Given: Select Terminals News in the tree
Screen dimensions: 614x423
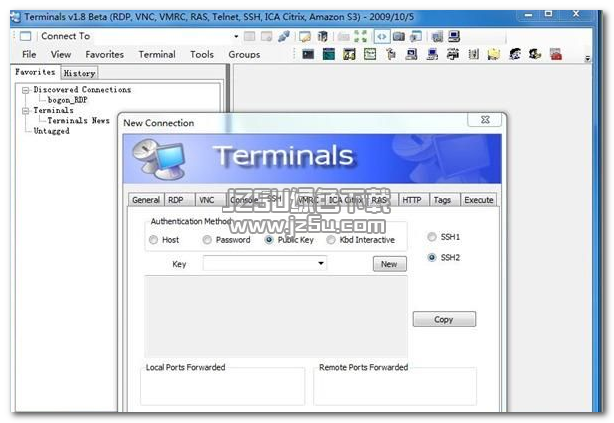Looking at the screenshot, I should pos(78,121).
